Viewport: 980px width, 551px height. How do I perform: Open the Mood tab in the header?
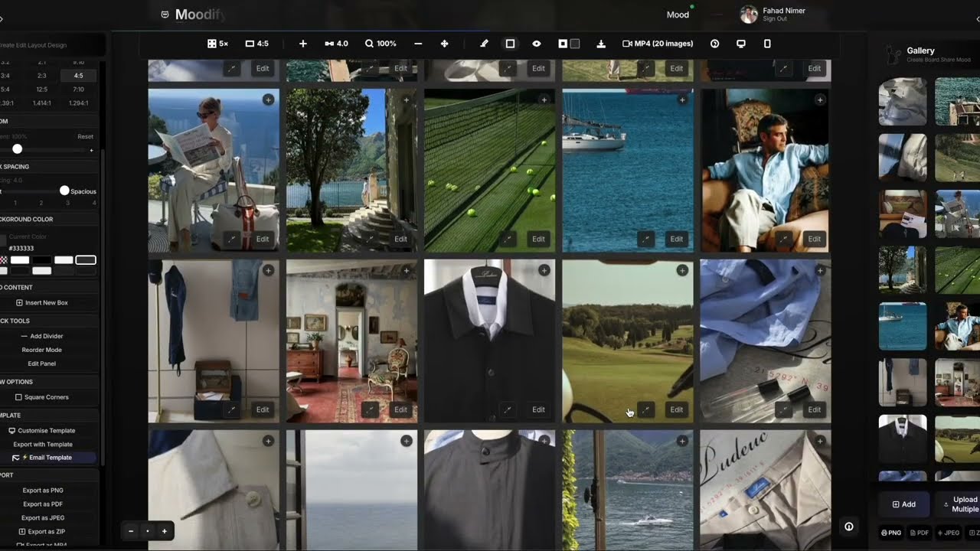pyautogui.click(x=678, y=15)
